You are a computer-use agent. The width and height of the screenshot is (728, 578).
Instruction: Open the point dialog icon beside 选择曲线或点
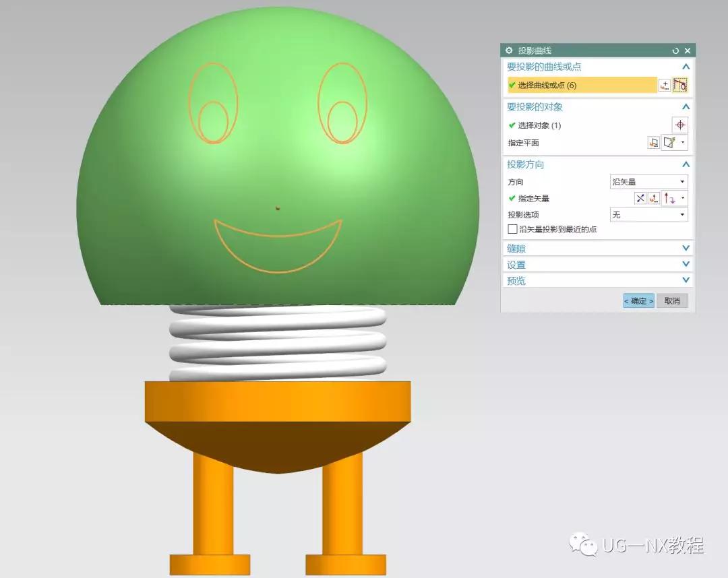click(x=665, y=86)
